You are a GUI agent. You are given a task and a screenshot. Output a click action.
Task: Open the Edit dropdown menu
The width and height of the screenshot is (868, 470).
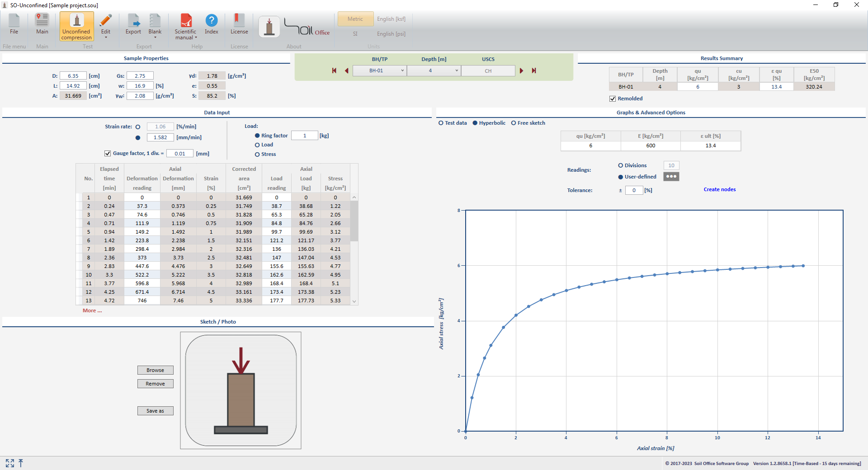(105, 26)
